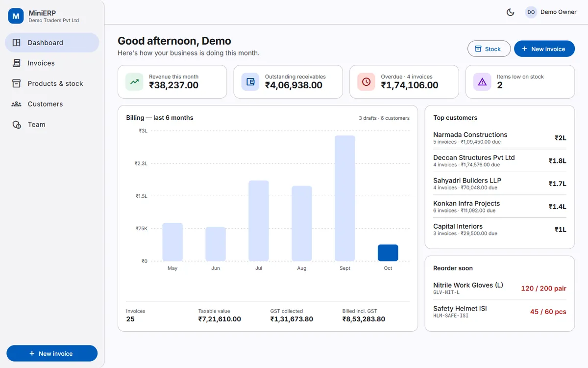Open the Items low on stock card
Image resolution: width=588 pixels, height=368 pixels.
click(x=520, y=82)
